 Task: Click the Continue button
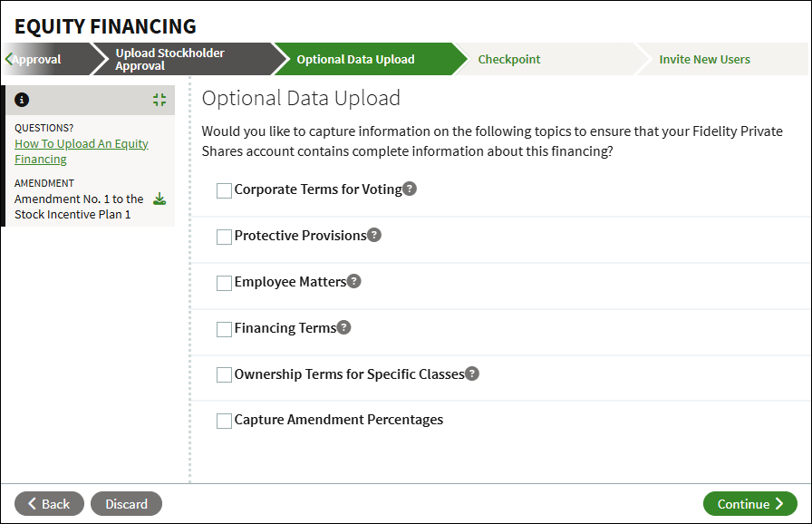749,504
